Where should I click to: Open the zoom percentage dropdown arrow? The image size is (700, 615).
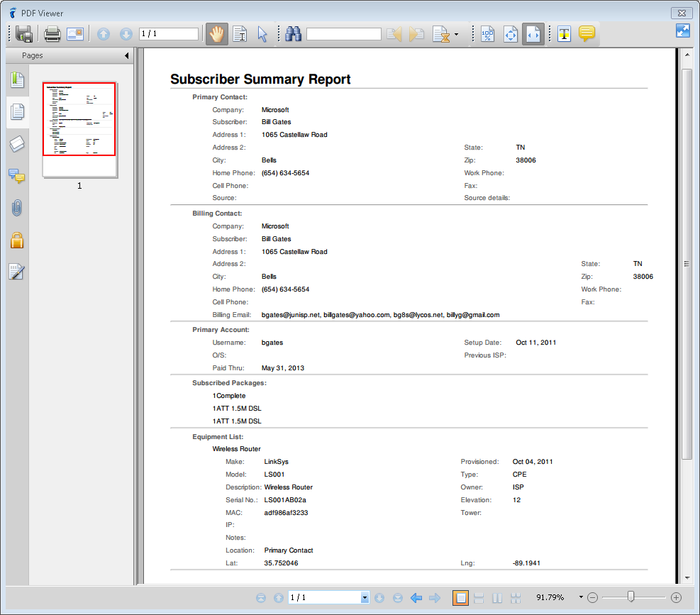pos(581,597)
